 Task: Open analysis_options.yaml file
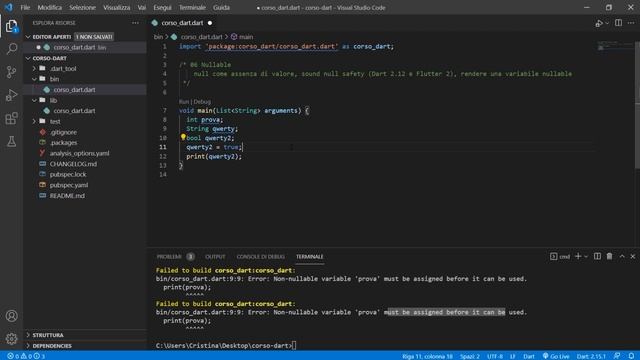click(x=79, y=153)
